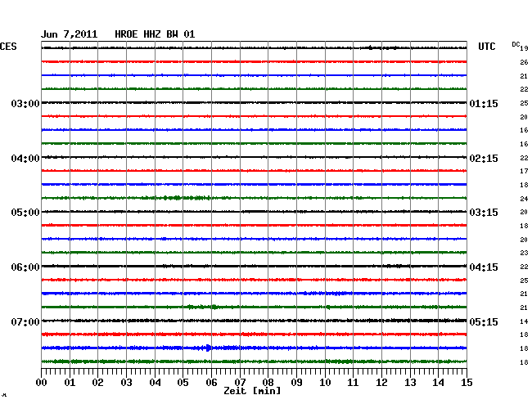Click minute tick label "05" on the axis

pyautogui.click(x=183, y=383)
